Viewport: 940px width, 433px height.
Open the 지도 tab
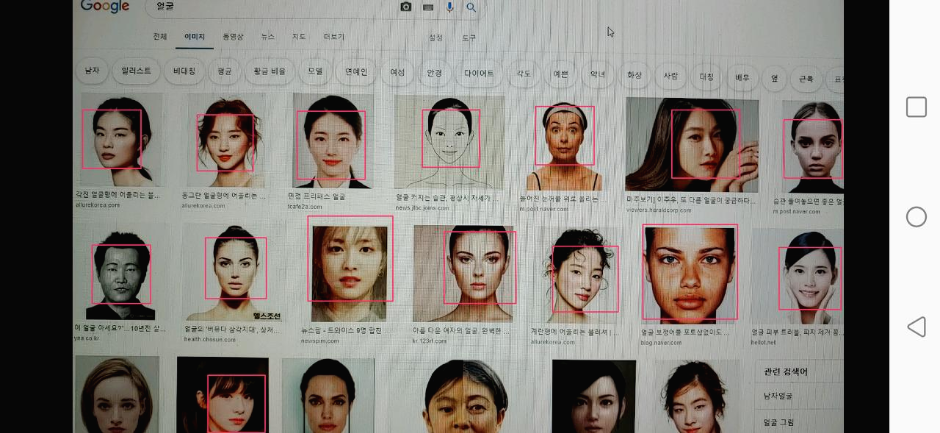(x=299, y=37)
